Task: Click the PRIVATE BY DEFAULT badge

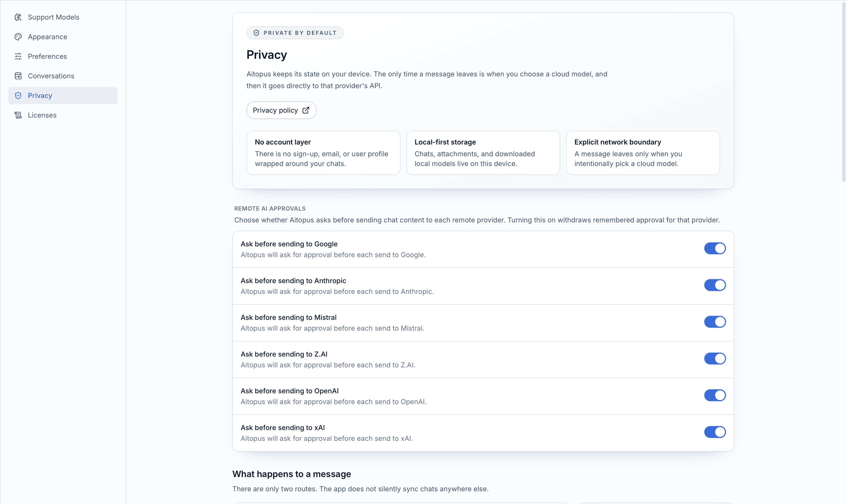Action: coord(295,33)
